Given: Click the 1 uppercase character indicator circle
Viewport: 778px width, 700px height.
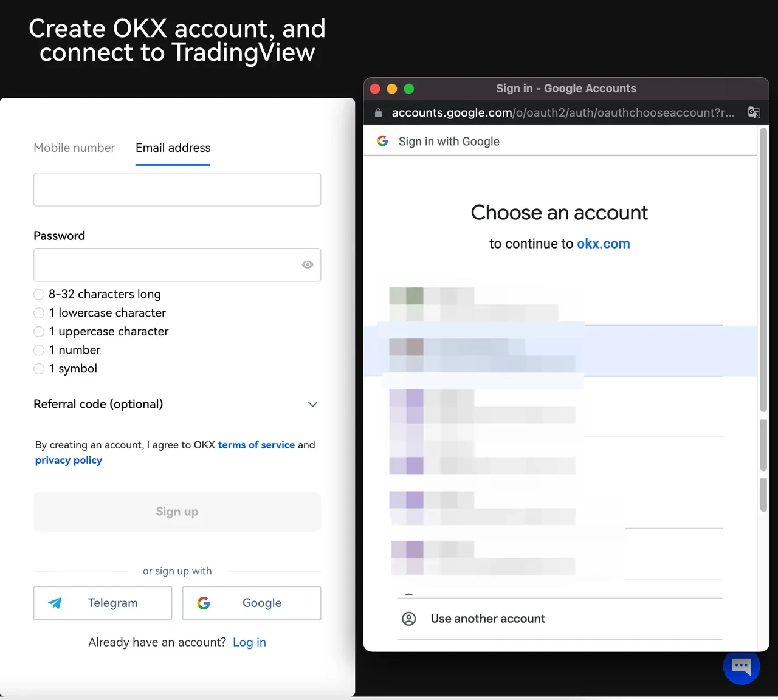Looking at the screenshot, I should click(39, 331).
